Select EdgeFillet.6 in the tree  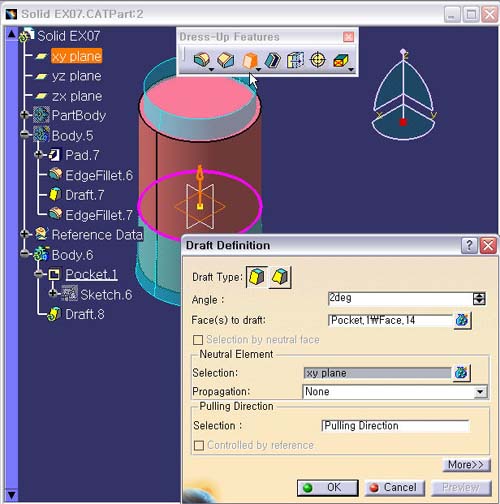pos(99,175)
